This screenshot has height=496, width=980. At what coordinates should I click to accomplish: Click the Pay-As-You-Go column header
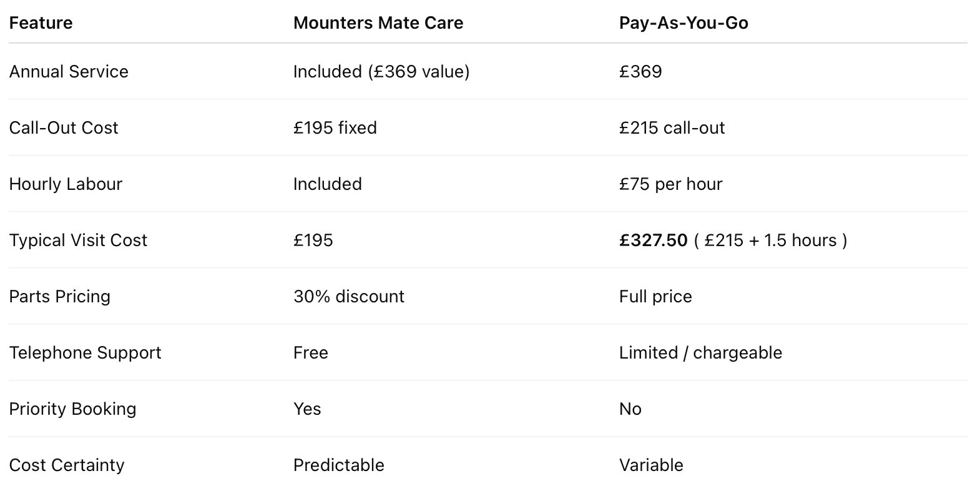pos(684,23)
